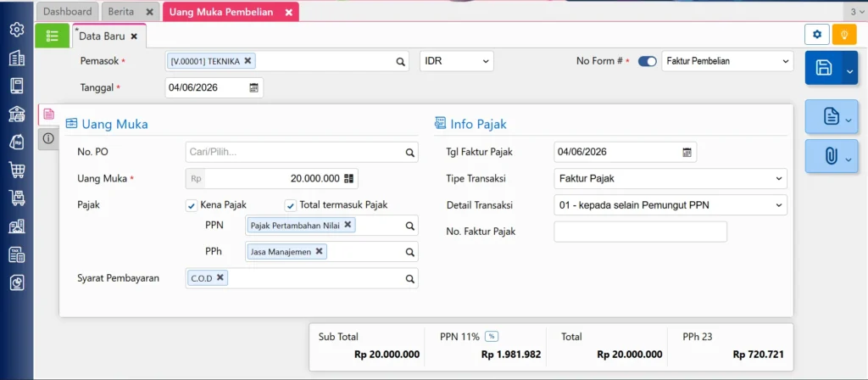Click the document icon button on the right
The height and width of the screenshot is (380, 868).
(x=832, y=117)
